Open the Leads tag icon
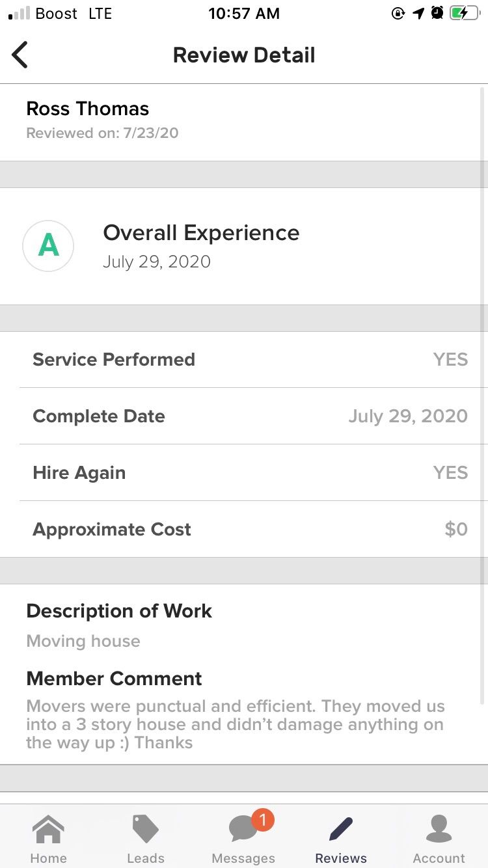The height and width of the screenshot is (868, 488). [x=146, y=829]
